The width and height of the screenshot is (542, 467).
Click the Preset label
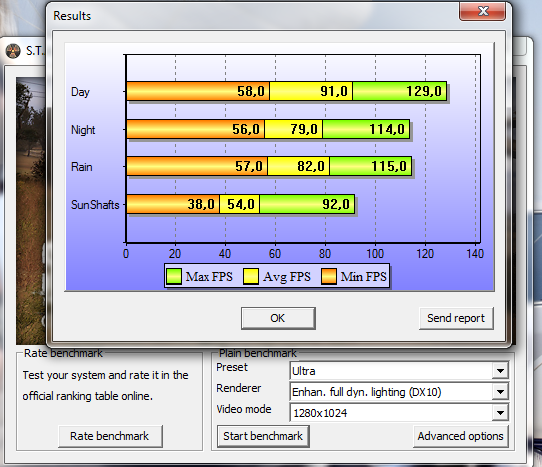coord(232,367)
